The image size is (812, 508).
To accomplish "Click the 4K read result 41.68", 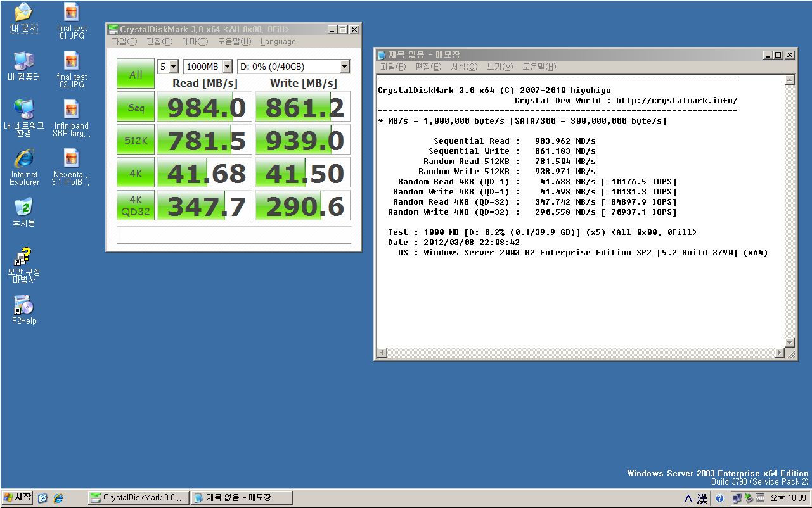I will coord(205,173).
